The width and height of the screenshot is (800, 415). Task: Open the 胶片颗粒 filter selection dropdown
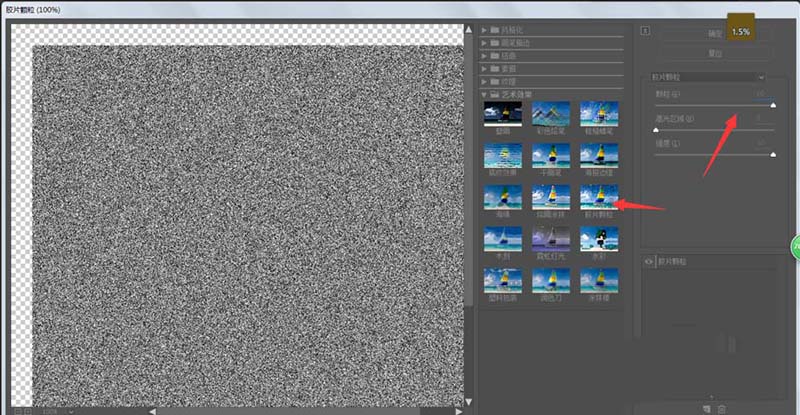708,77
